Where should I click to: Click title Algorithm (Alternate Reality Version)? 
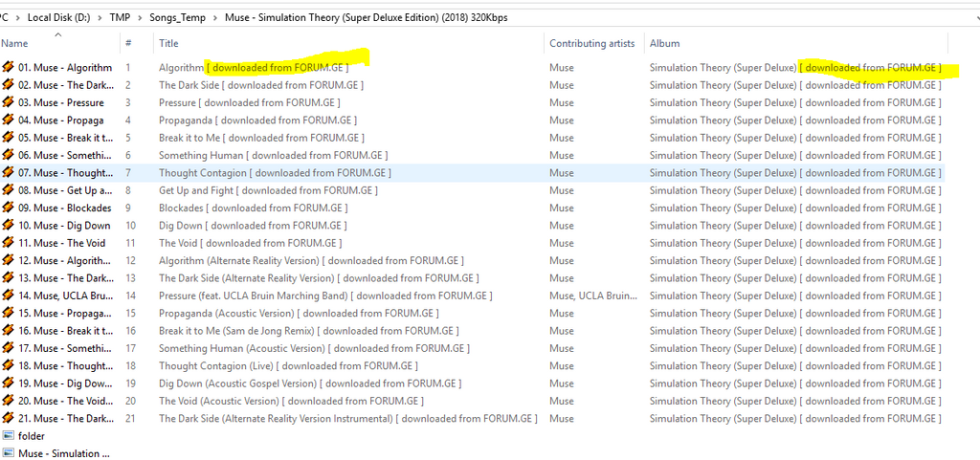point(311,260)
